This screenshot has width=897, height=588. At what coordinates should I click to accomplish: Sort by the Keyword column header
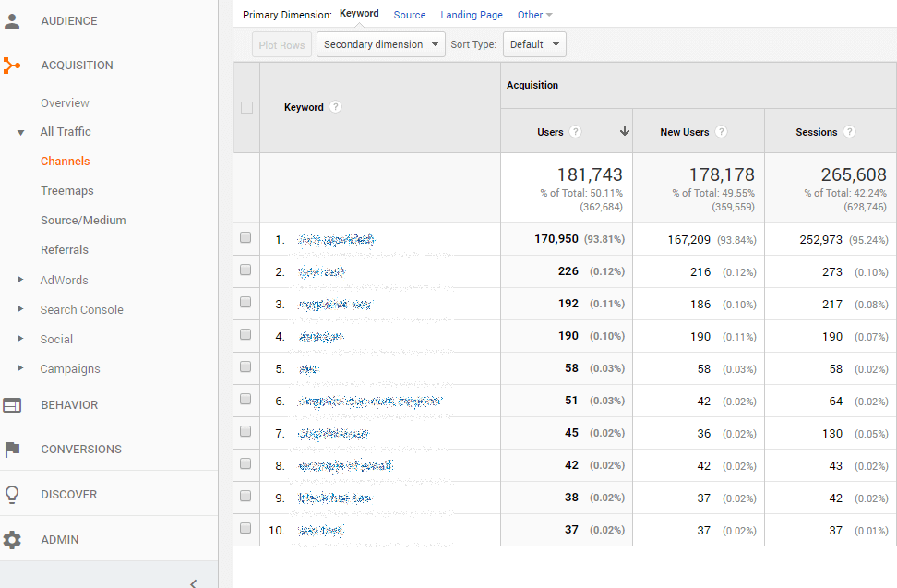pyautogui.click(x=304, y=107)
